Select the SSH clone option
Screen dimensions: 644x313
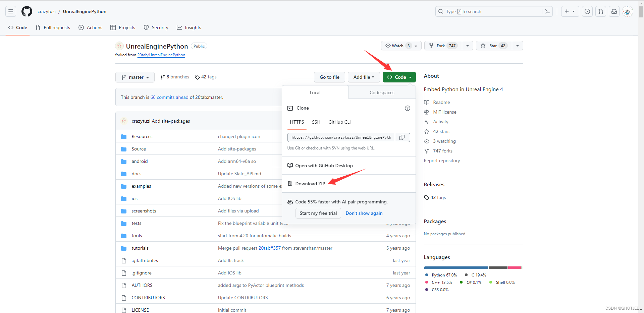pyautogui.click(x=316, y=122)
